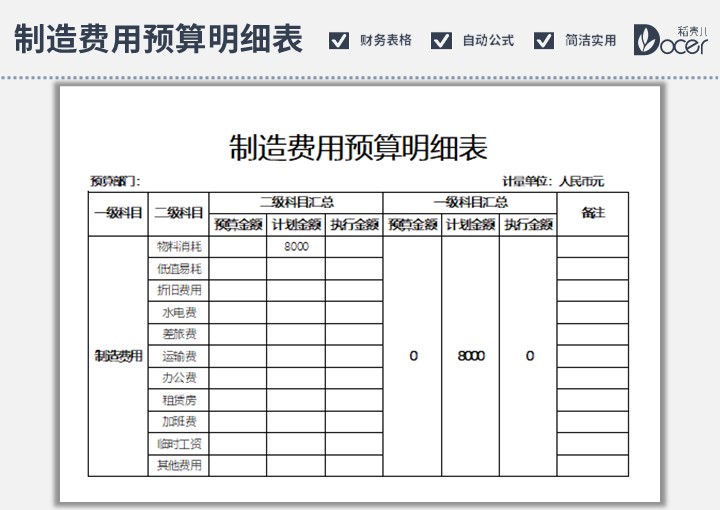Toggle the 简洁实用 checkbox
Image resolution: width=720 pixels, height=510 pixels.
click(544, 40)
